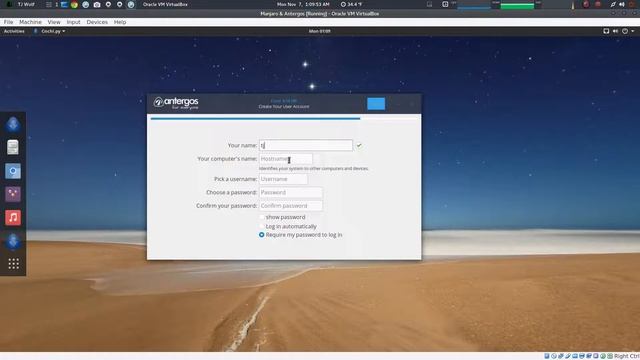The width and height of the screenshot is (640, 360).
Task: Click the Username input field
Action: pos(283,179)
